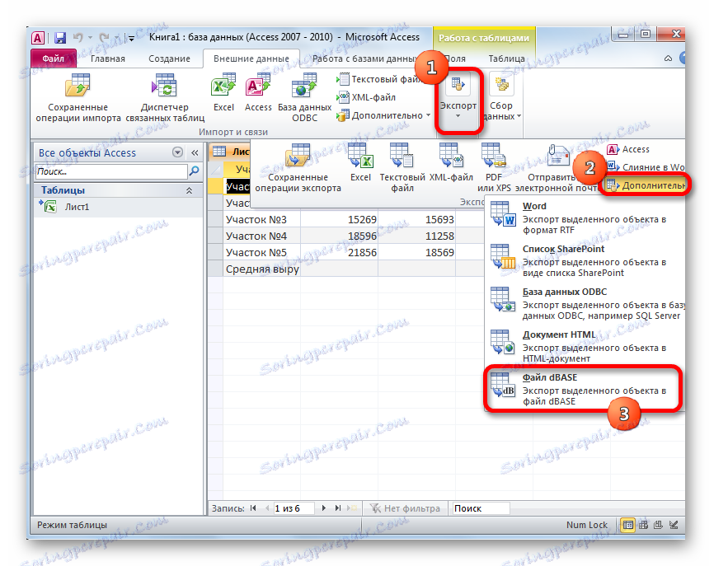
Task: Import from Excel icon in ribbon
Action: (x=223, y=93)
